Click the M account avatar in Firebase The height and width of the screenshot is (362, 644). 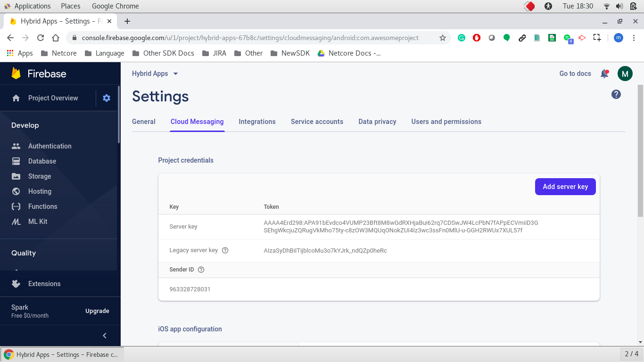(x=625, y=74)
